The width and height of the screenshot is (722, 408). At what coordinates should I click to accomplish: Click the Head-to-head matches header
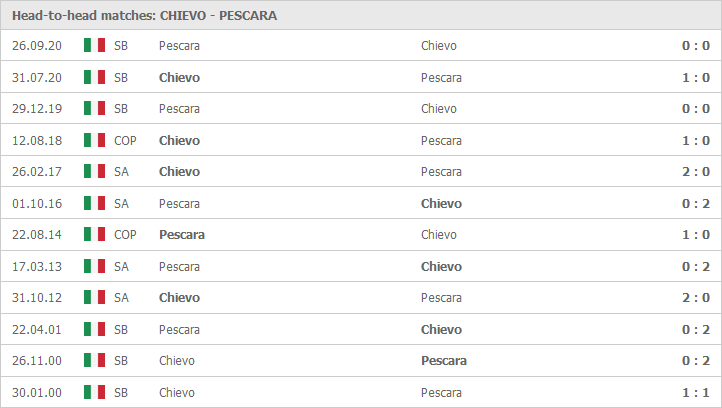(145, 16)
